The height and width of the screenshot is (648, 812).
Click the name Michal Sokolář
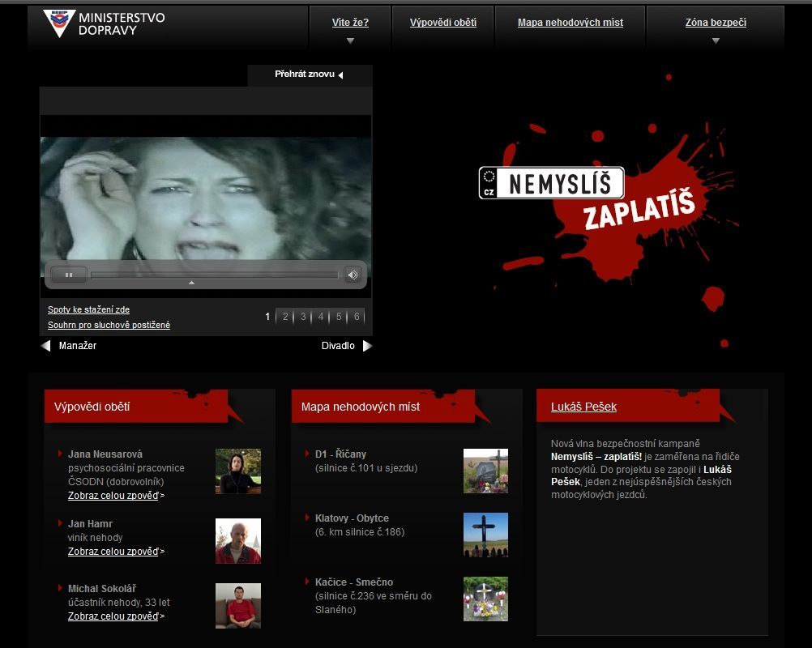pos(102,589)
